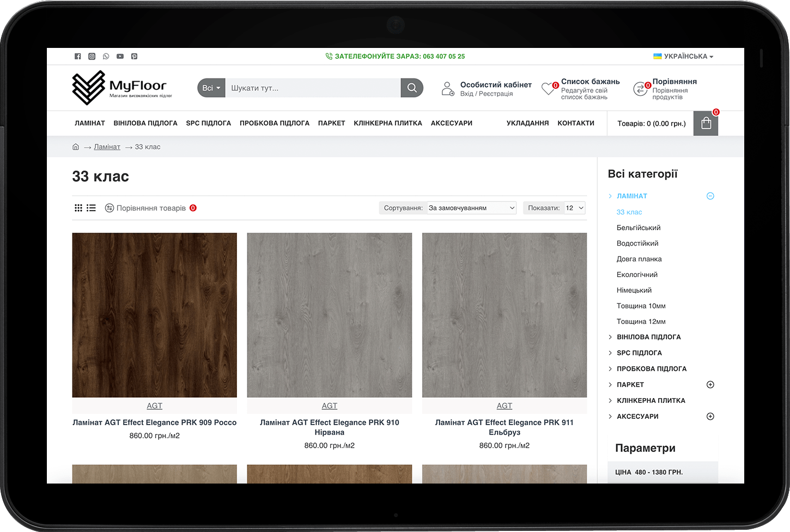The image size is (790, 532).
Task: Open the УКРАЇНСЬКА language selector
Action: pyautogui.click(x=684, y=56)
